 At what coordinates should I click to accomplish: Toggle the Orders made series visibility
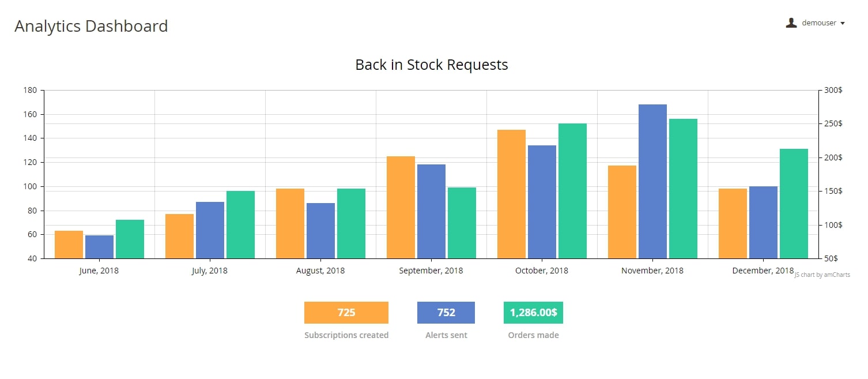pyautogui.click(x=533, y=335)
